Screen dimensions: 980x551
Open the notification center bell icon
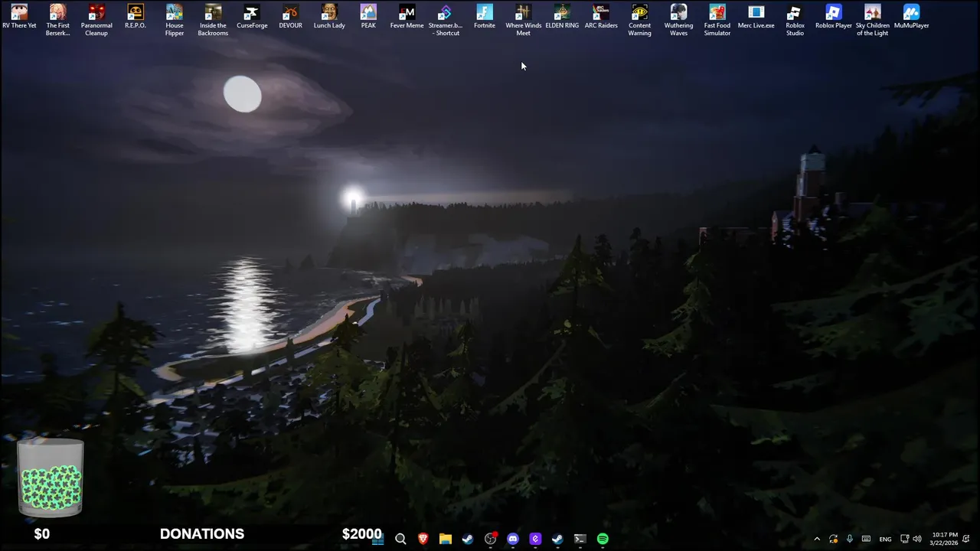(966, 539)
